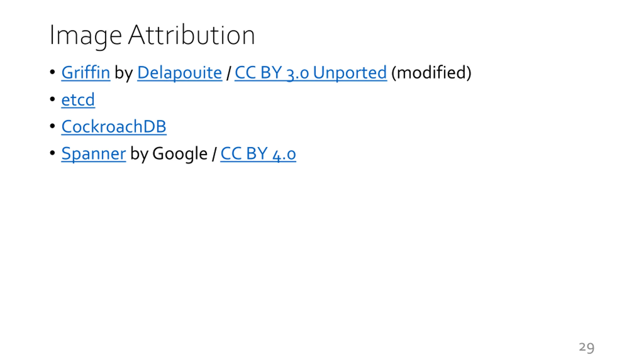
Task: Click the word Attribution in the title
Action: [x=192, y=35]
